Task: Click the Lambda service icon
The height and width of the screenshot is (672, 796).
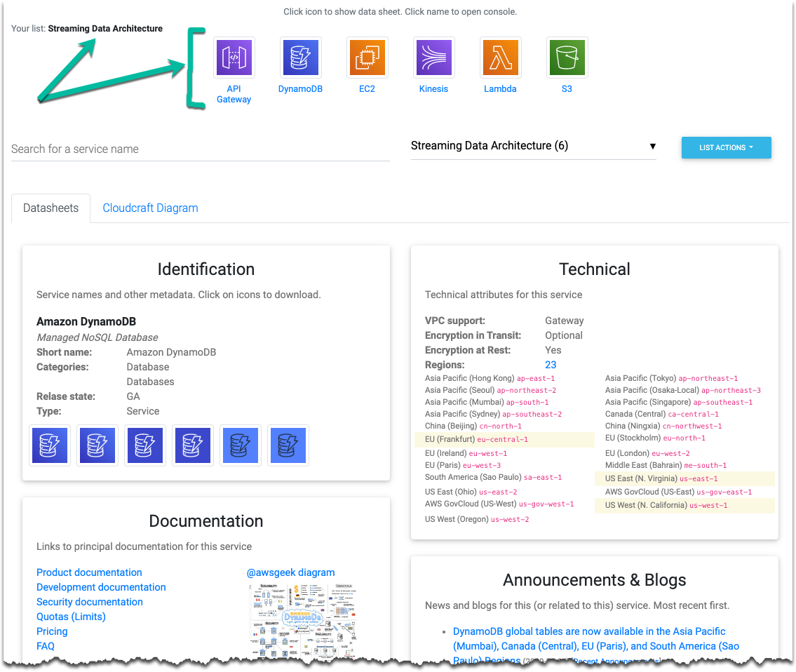Action: click(x=500, y=58)
